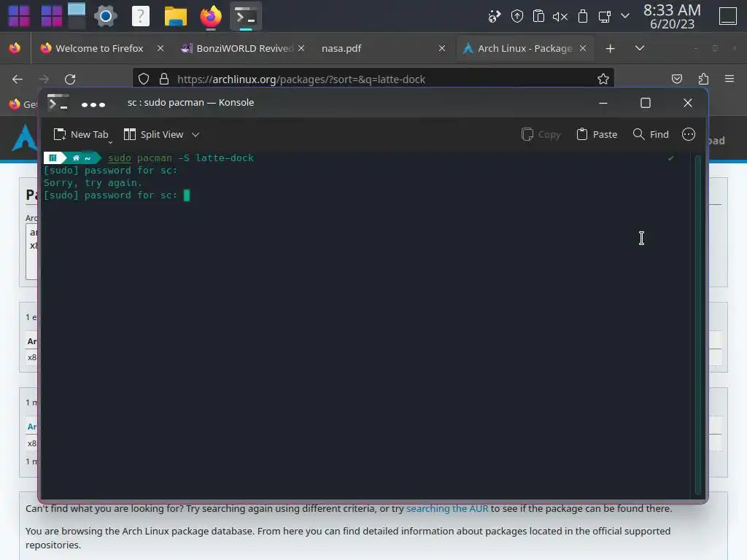Open the desktop monitor icon in the panel
Viewport: 747px width, 560px height.
coord(76,15)
